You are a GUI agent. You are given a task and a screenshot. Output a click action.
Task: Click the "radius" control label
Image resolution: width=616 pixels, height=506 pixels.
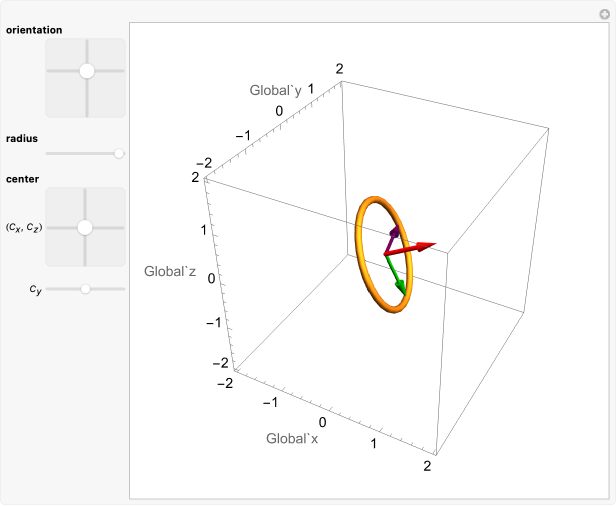pyautogui.click(x=22, y=138)
